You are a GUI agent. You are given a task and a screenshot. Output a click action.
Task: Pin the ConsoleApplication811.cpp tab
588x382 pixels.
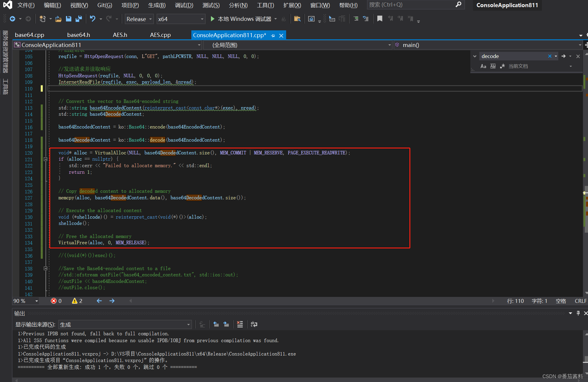[273, 36]
